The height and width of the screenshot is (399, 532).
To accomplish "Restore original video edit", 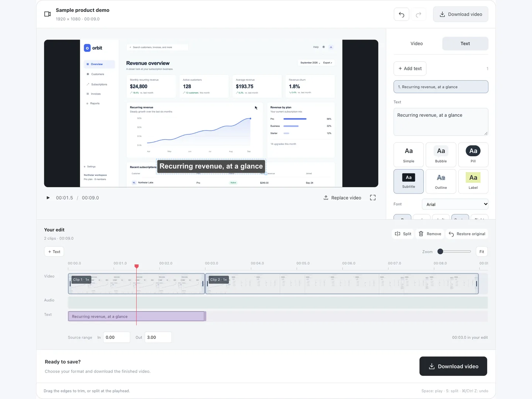I will click(x=467, y=234).
